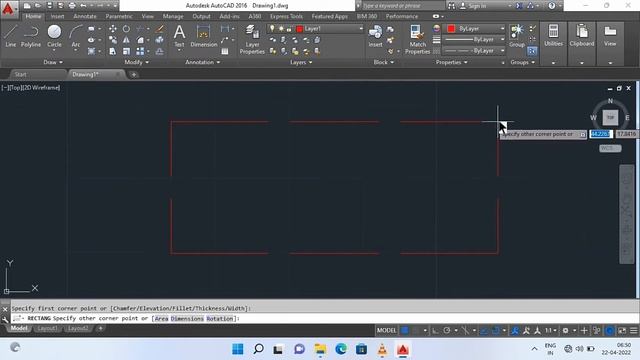Click the Copy tool in Modify panel
This screenshot has width=640, height=360.
tap(113, 40)
